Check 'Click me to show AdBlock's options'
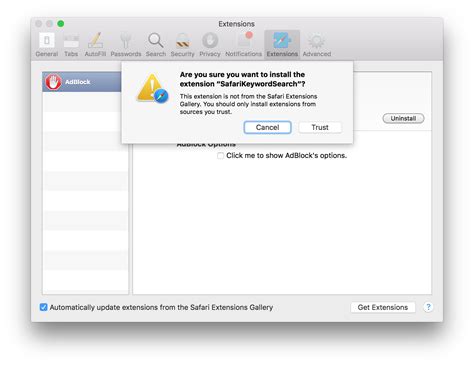The image size is (474, 366). pos(220,156)
